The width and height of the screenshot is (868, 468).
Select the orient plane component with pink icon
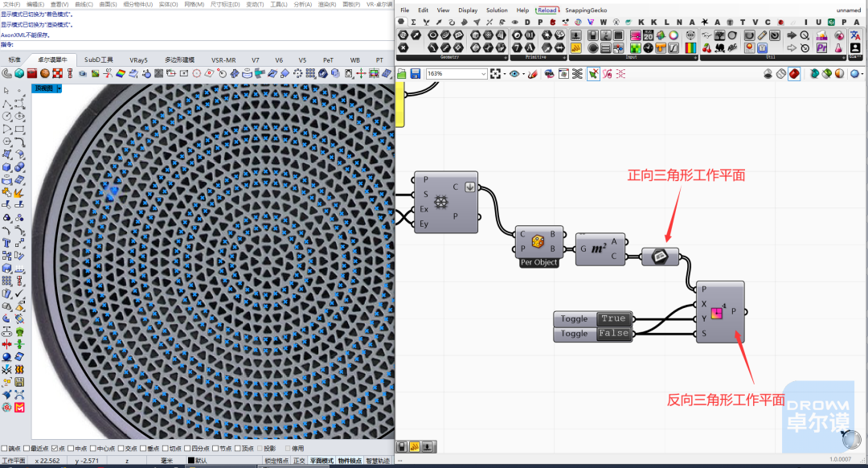pyautogui.click(x=720, y=312)
